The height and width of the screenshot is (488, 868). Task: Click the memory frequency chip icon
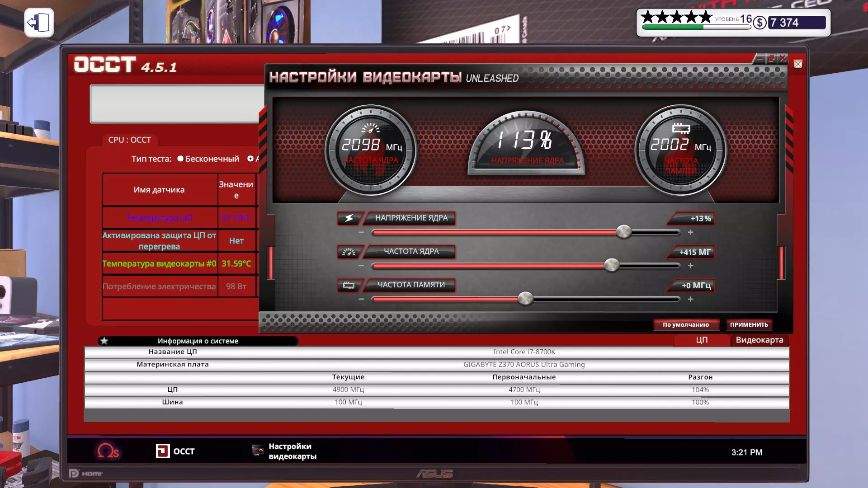(349, 285)
